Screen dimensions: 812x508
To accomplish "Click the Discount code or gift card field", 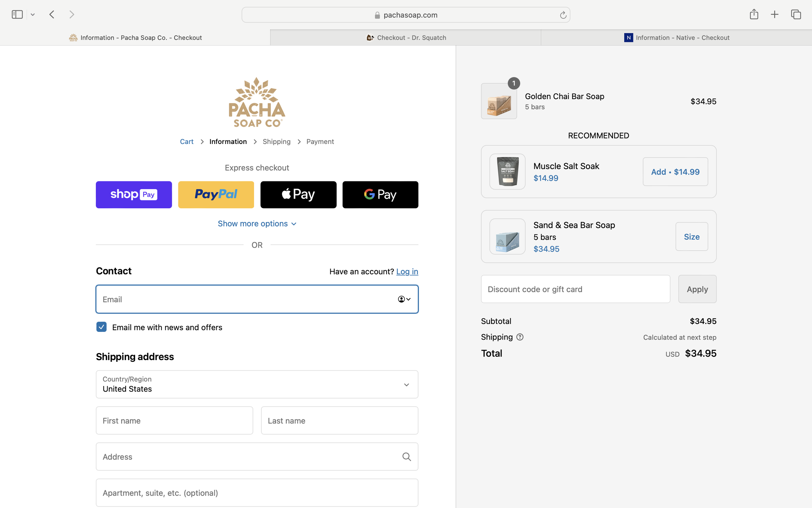I will point(575,289).
